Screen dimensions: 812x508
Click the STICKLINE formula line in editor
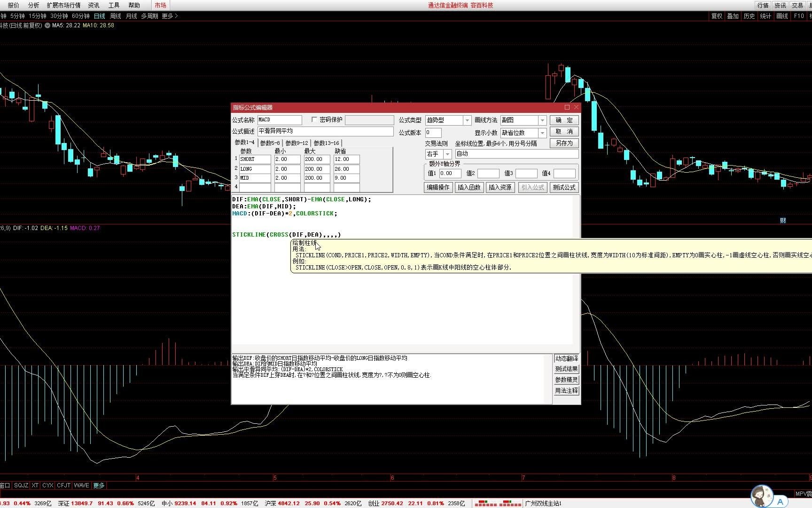coord(287,234)
